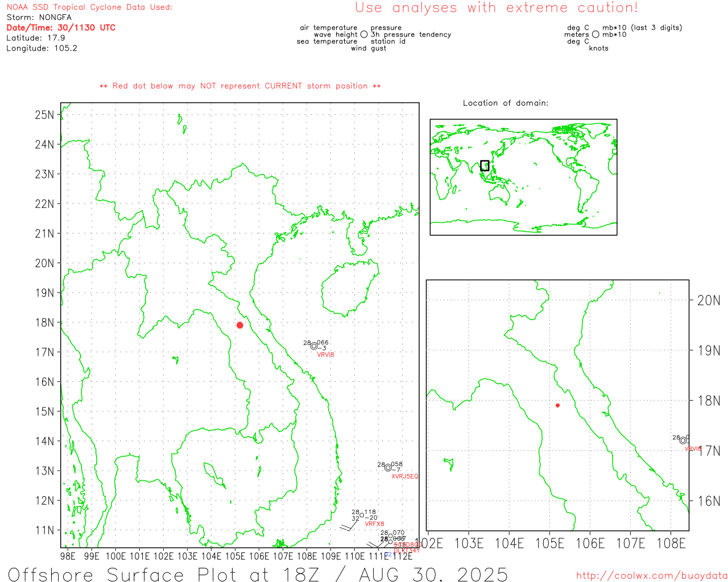
Task: Click the 103E label on inset map axis
Action: tap(469, 544)
